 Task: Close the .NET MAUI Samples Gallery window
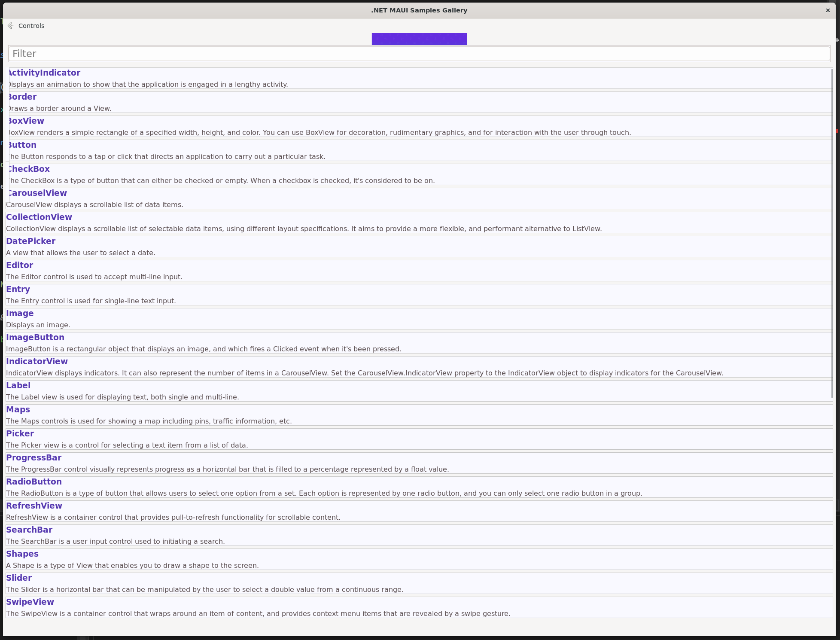pyautogui.click(x=828, y=10)
